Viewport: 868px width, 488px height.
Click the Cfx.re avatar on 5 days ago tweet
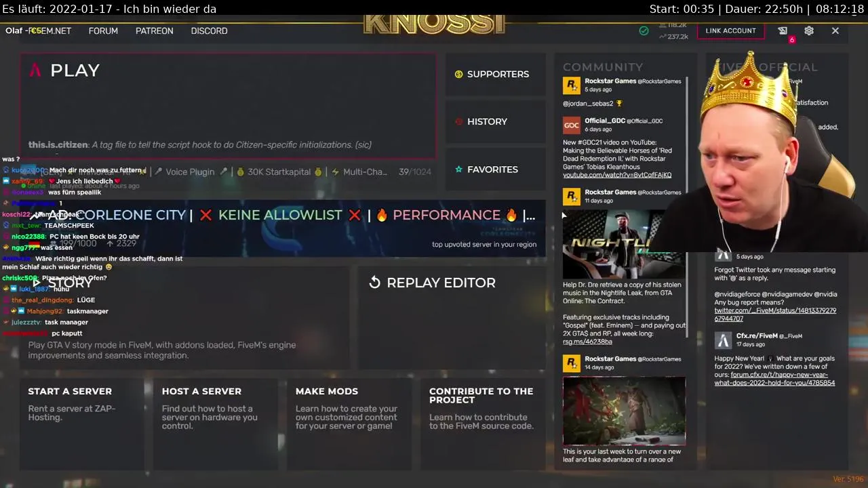[724, 255]
